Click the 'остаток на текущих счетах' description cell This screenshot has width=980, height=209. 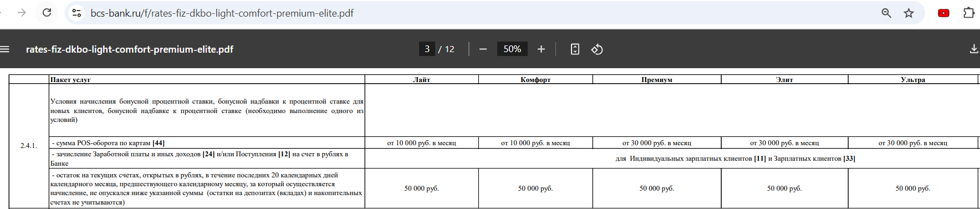point(207,188)
